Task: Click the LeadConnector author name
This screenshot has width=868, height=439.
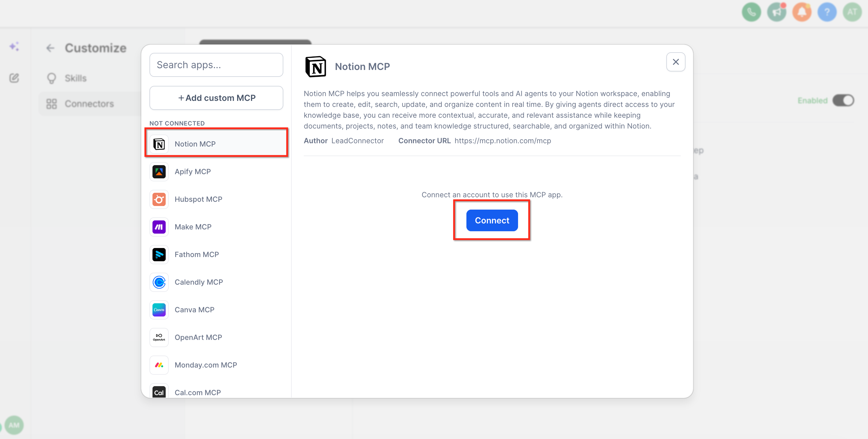Action: pyautogui.click(x=357, y=141)
